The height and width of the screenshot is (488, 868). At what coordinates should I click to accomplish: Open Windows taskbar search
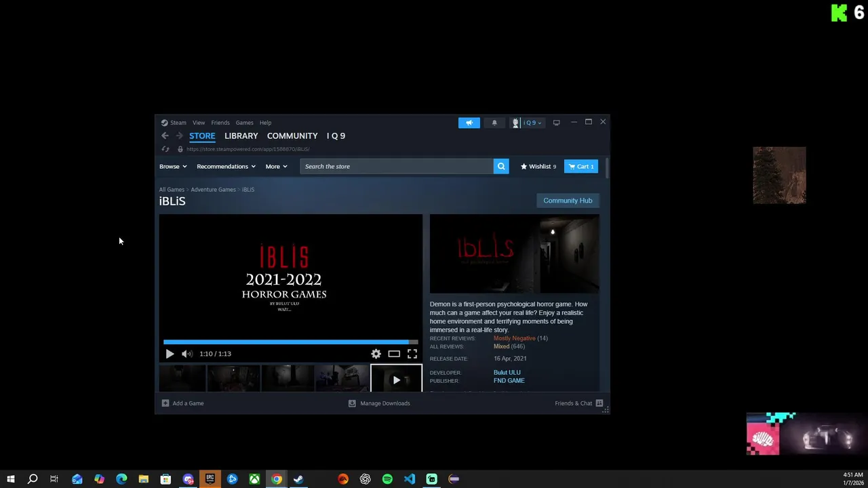click(x=32, y=479)
